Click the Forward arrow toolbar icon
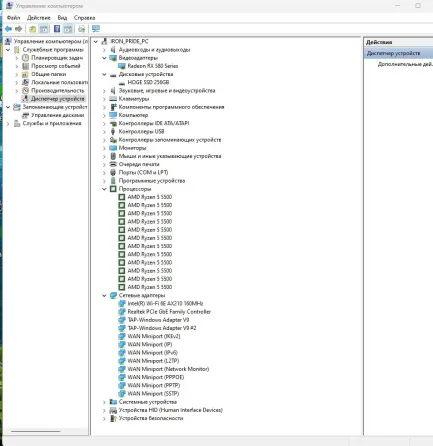The width and height of the screenshot is (433, 446). pos(19,29)
